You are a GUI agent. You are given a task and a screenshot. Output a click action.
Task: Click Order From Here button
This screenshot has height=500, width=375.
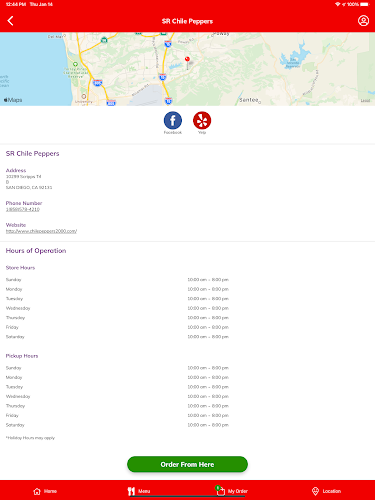[187, 464]
